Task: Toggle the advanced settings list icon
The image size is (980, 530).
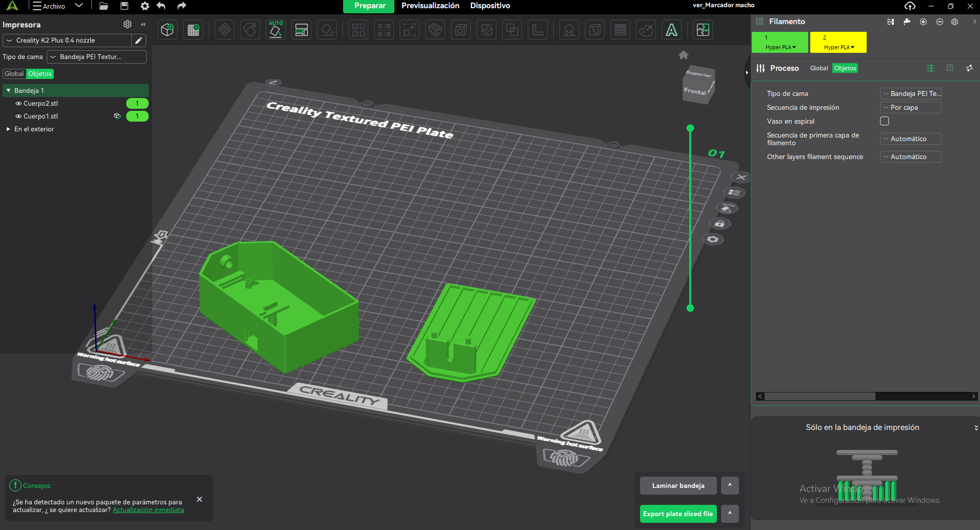Action: [930, 68]
